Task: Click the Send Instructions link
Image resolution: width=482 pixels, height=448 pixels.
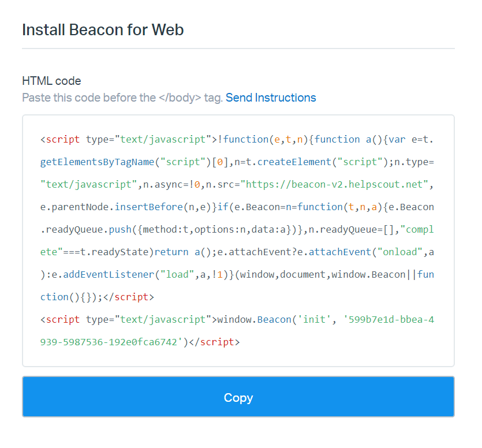Action: (271, 98)
